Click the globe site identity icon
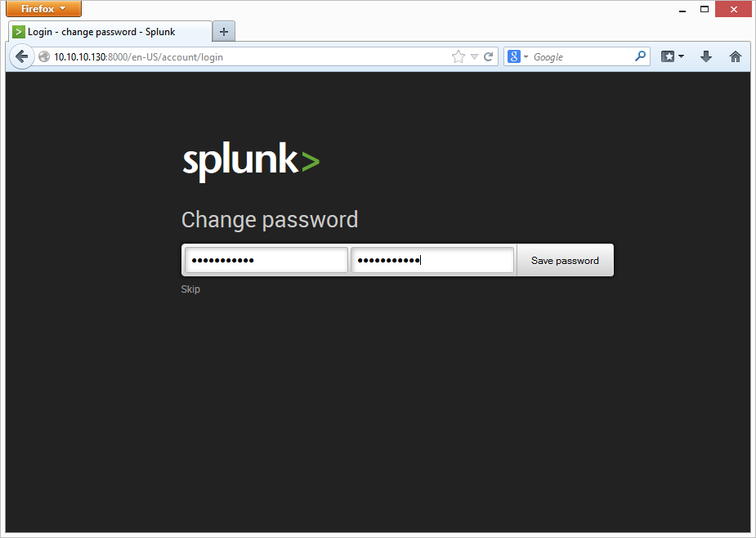The height and width of the screenshot is (538, 756). (x=44, y=57)
